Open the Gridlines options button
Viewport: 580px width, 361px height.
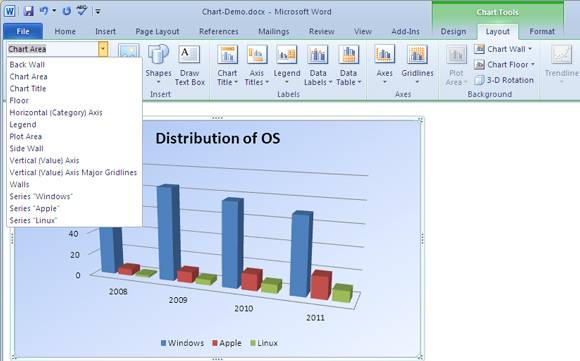417,65
